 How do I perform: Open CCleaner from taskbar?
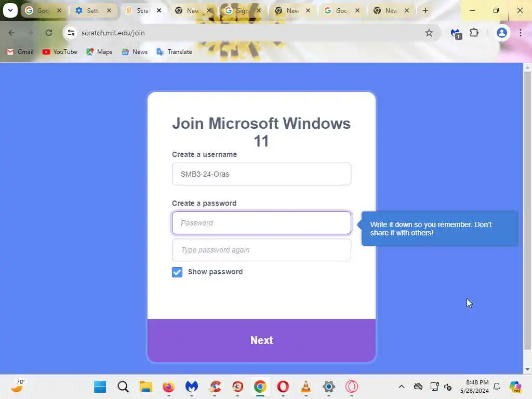point(215,387)
